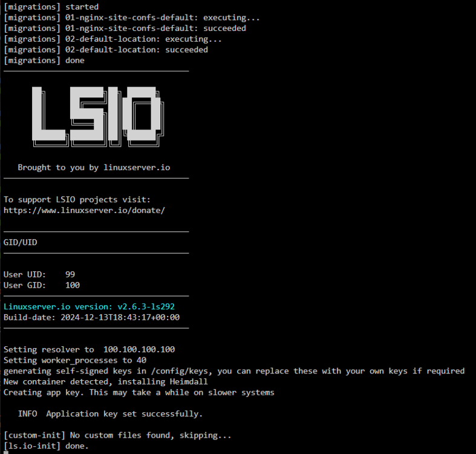Click 'New container detected, installing Heimdall' line
The height and width of the screenshot is (454, 476).
[x=106, y=382]
